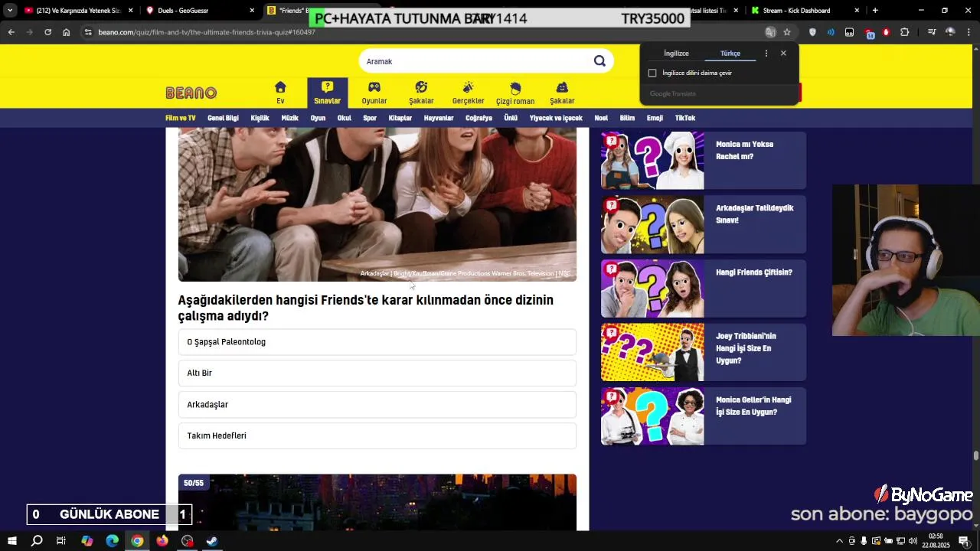Open Monica mı Yoksa Rachel mı quiz
The height and width of the screenshot is (551, 980).
[704, 161]
